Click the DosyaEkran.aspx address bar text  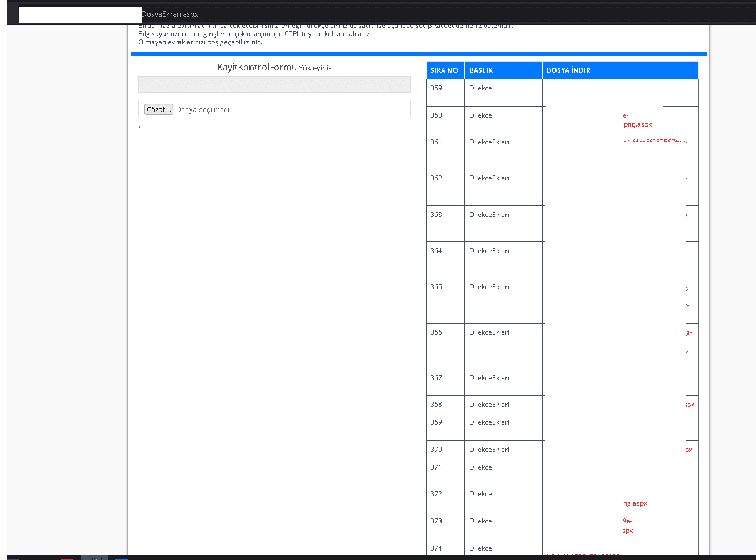[x=170, y=14]
